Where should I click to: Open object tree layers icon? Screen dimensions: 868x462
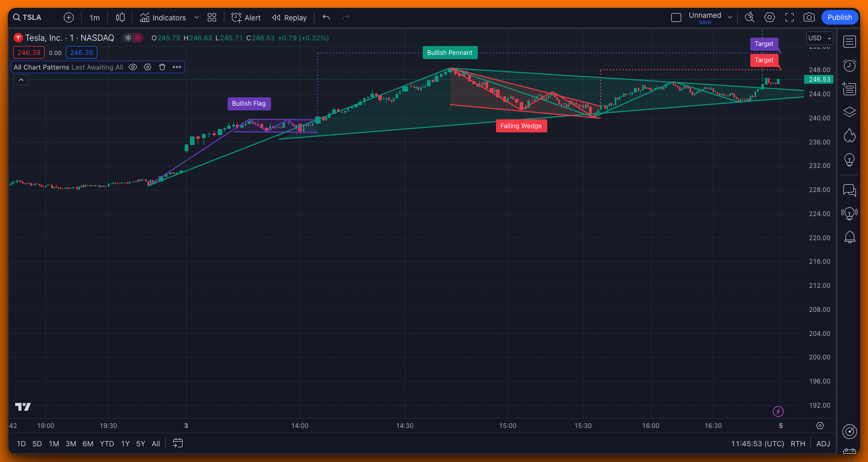point(850,112)
